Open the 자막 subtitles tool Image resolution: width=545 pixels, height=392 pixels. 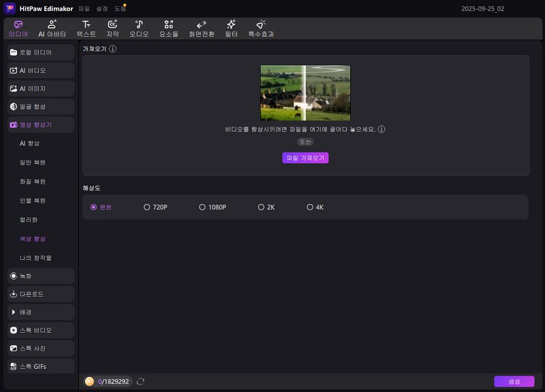click(x=112, y=28)
